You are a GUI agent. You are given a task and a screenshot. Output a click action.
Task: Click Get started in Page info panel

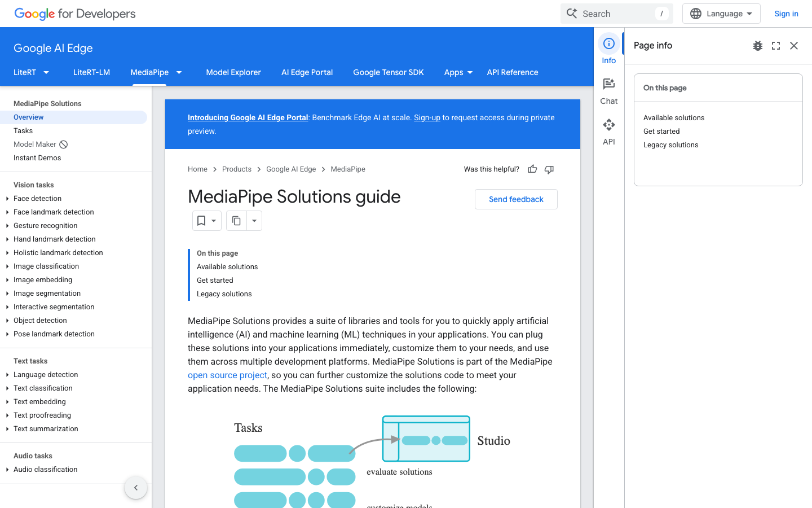click(661, 132)
